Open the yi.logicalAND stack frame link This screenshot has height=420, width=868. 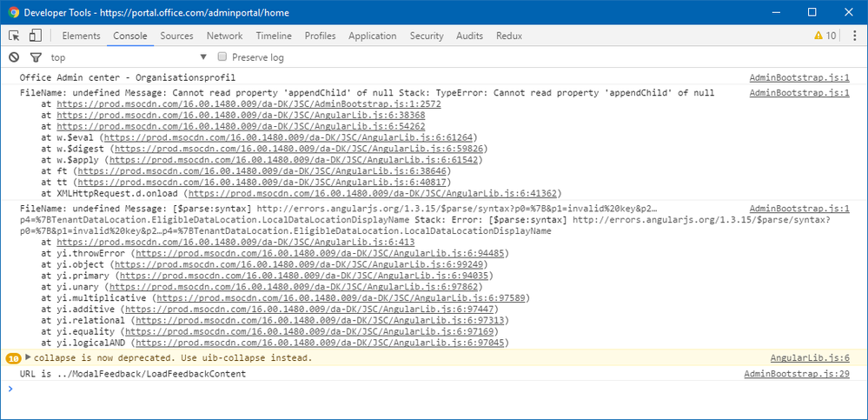320,342
